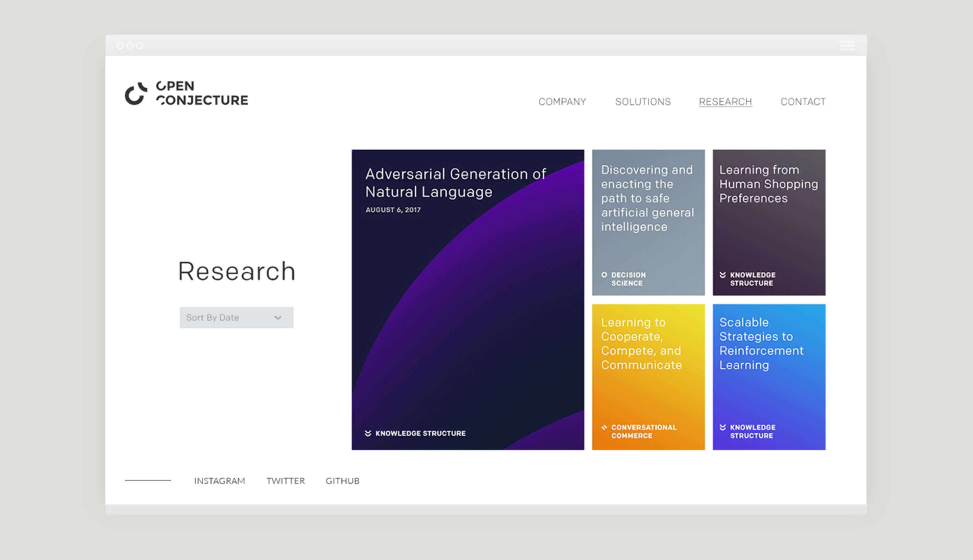Click the Open Conjecture wordmark text
Screen dimensions: 973x560
pyautogui.click(x=202, y=93)
